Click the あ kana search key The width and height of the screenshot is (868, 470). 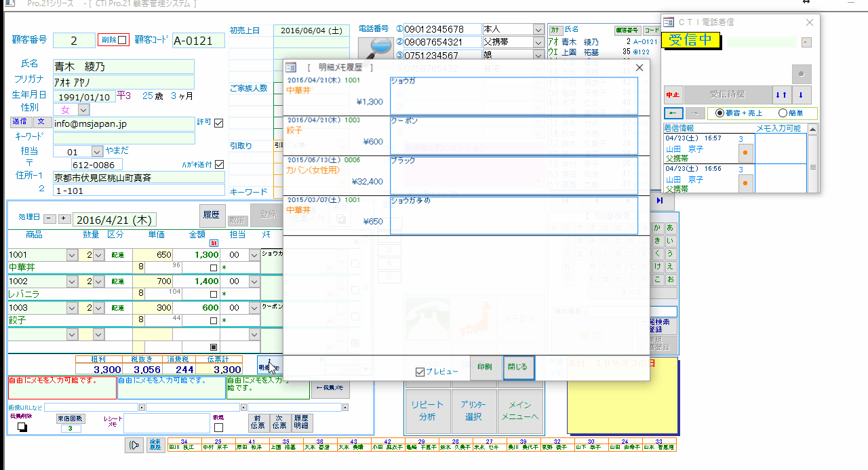pos(670,228)
